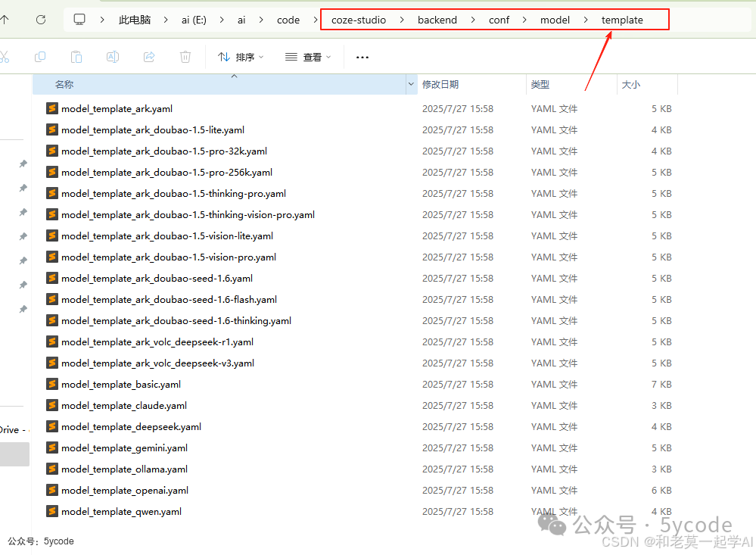Go to backend folder in breadcrumb
This screenshot has width=756, height=555.
[x=437, y=20]
